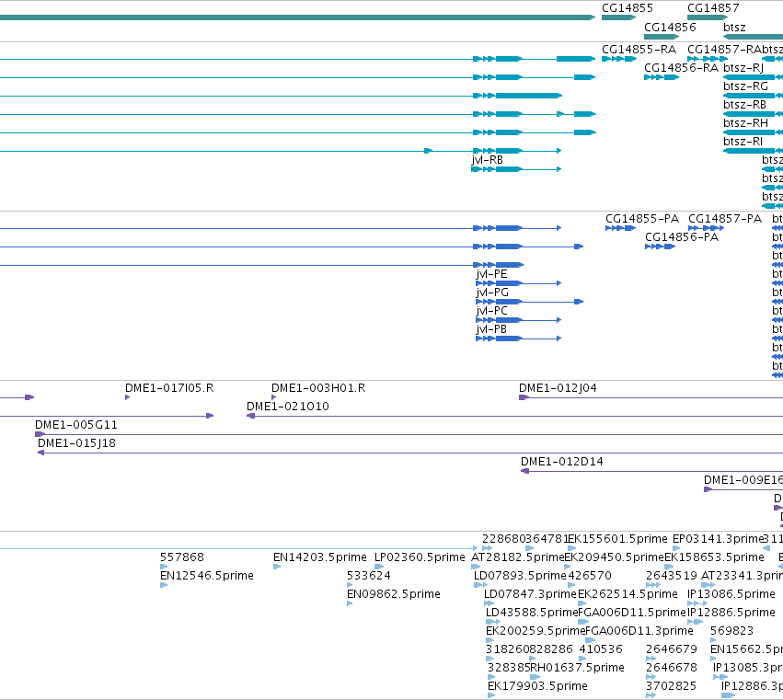Select EST feature 533624

click(350, 585)
